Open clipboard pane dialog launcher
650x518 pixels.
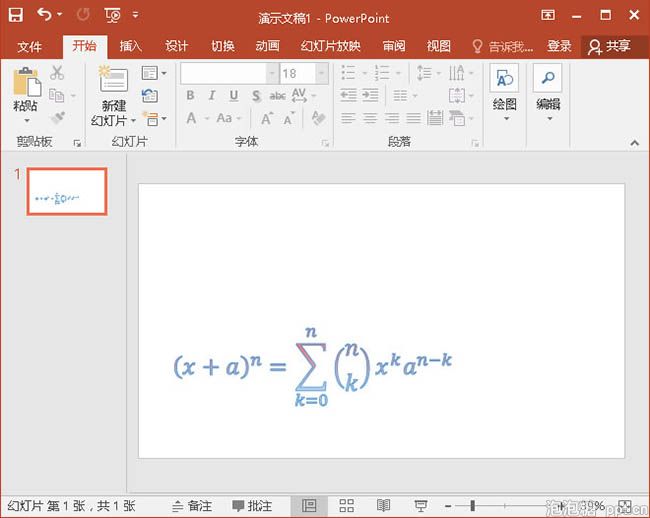pyautogui.click(x=77, y=143)
